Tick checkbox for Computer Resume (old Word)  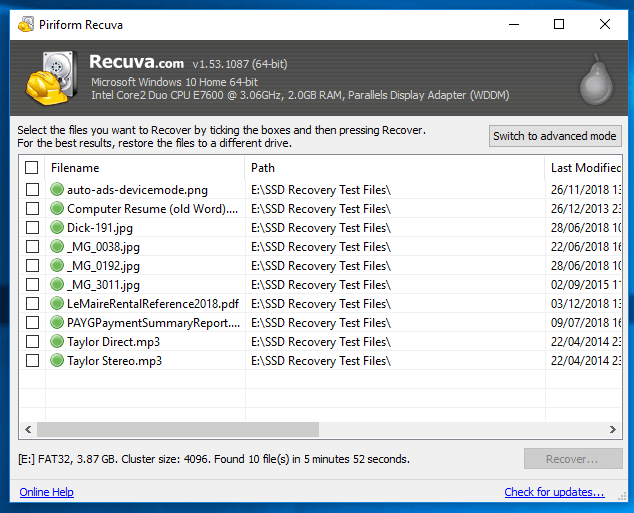click(32, 208)
